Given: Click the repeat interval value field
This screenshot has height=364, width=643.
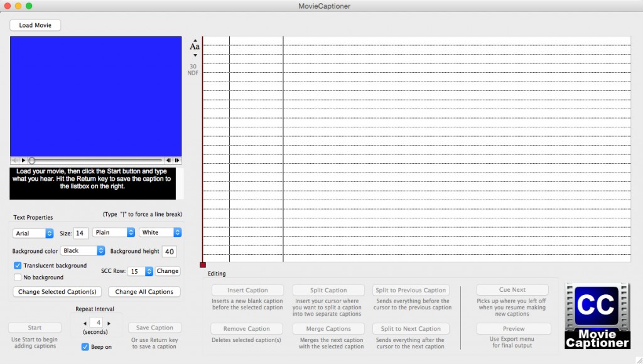Looking at the screenshot, I should point(97,323).
